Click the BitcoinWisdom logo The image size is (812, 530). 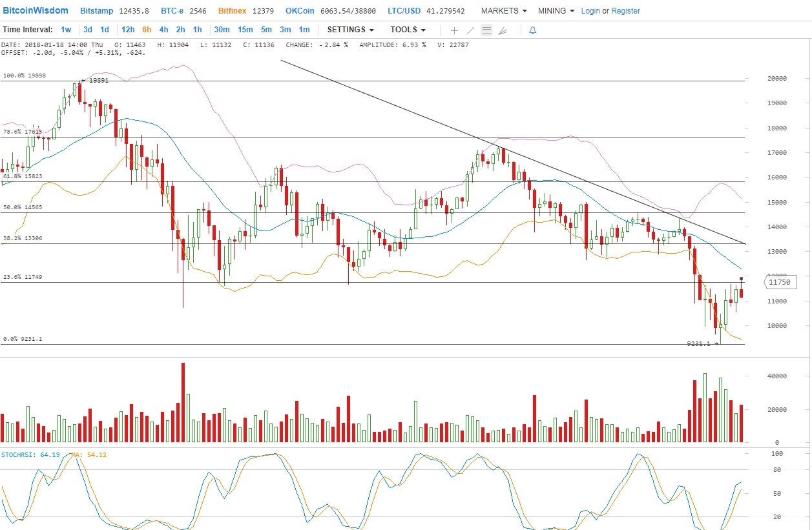tap(36, 11)
